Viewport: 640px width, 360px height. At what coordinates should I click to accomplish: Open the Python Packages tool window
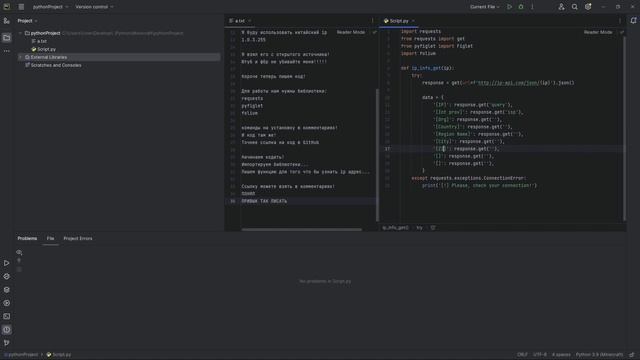(x=7, y=276)
